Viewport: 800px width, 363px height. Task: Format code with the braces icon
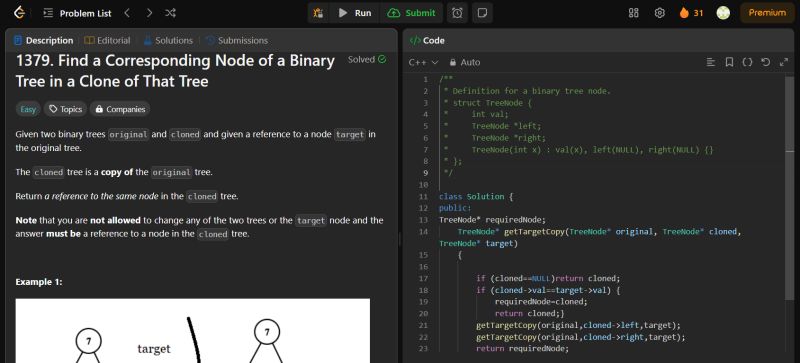pyautogui.click(x=747, y=62)
